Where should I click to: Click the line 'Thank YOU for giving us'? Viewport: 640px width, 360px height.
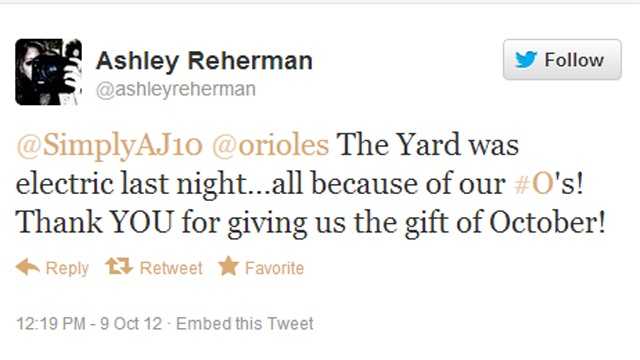coord(180,222)
